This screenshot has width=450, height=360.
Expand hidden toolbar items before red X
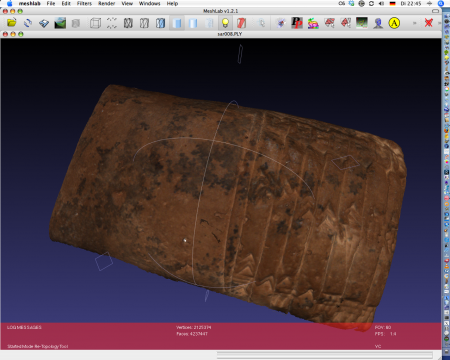click(415, 23)
